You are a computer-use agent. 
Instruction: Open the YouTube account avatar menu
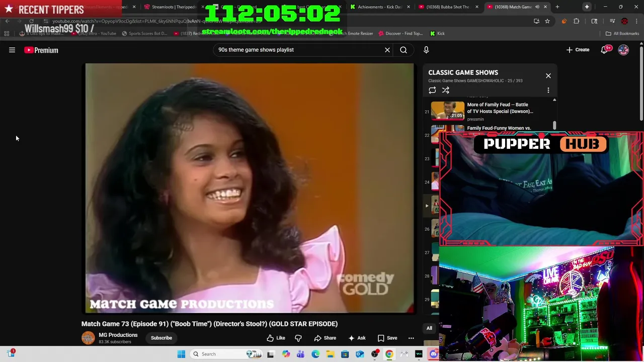coord(623,50)
